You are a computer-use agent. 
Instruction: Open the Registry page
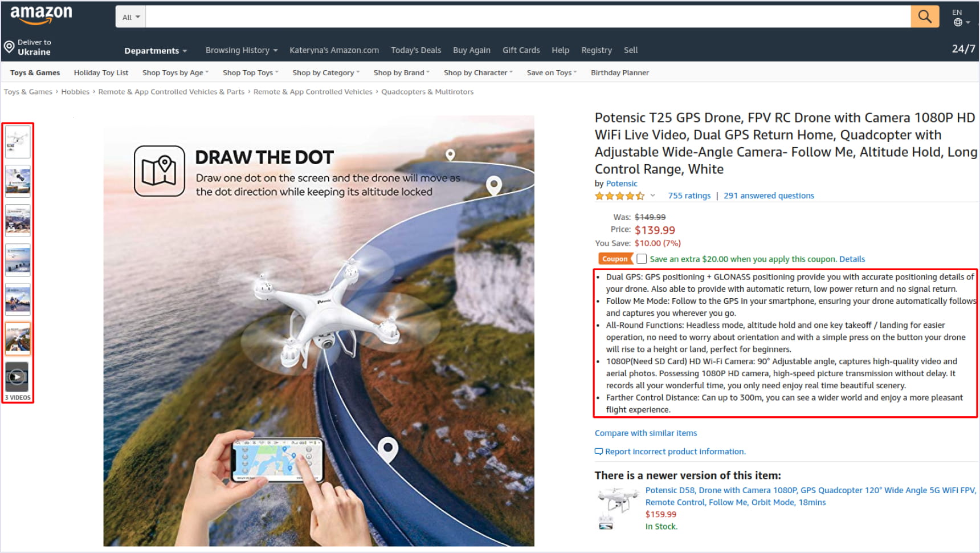click(x=597, y=50)
